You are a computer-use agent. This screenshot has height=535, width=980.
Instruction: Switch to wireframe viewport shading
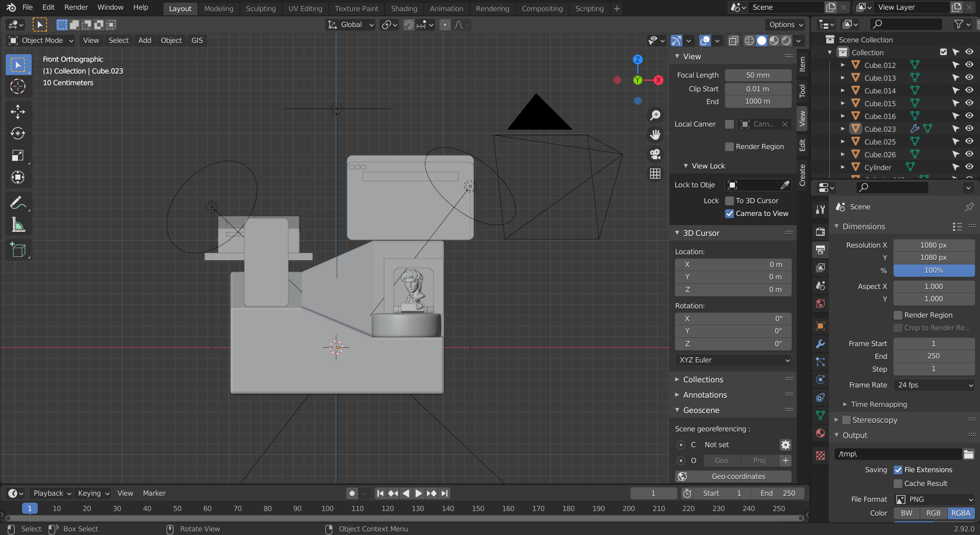pyautogui.click(x=749, y=40)
